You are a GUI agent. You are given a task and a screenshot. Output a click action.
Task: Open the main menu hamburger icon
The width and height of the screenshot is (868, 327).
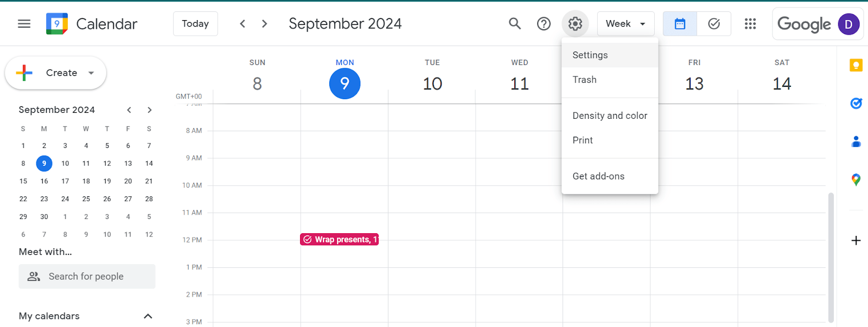pos(24,24)
